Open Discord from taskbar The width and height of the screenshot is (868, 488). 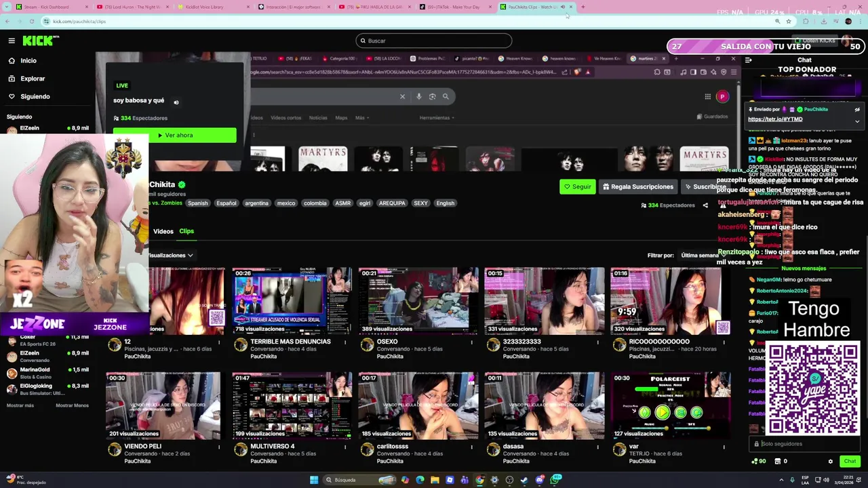click(539, 480)
